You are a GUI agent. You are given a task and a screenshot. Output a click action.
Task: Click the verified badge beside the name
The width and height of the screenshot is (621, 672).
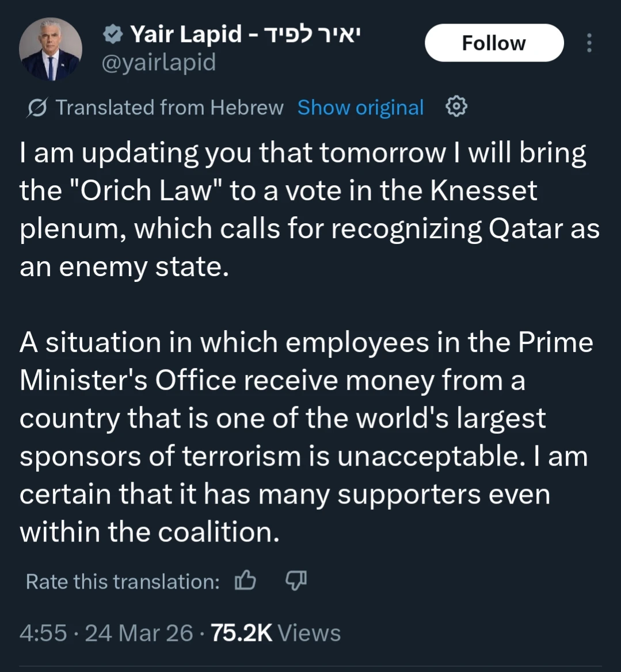[112, 36]
